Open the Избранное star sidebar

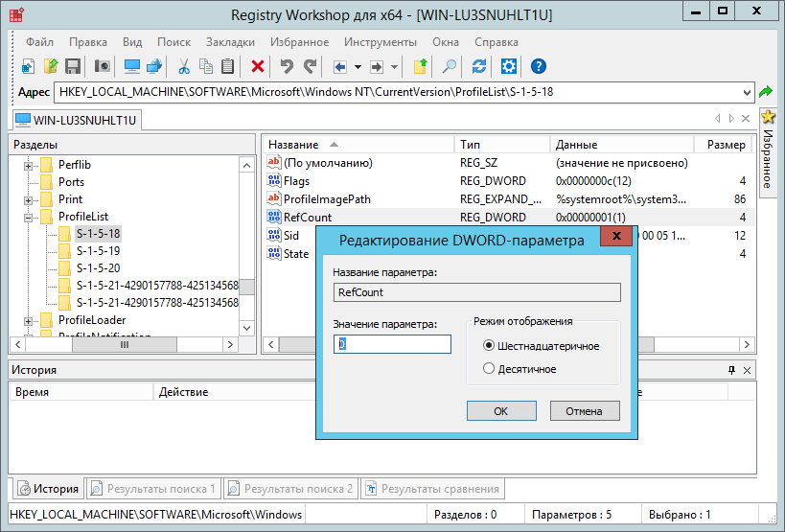(768, 152)
